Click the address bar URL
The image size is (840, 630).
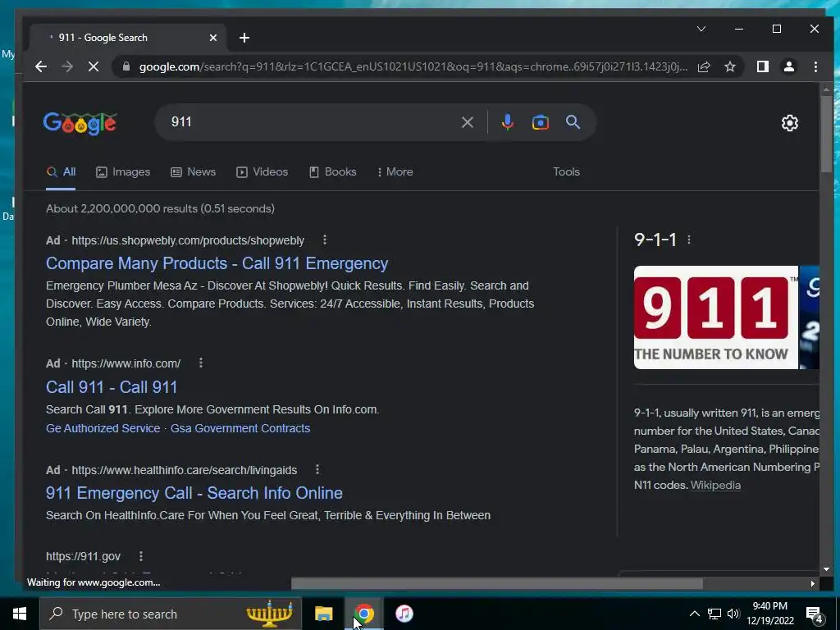pyautogui.click(x=413, y=66)
